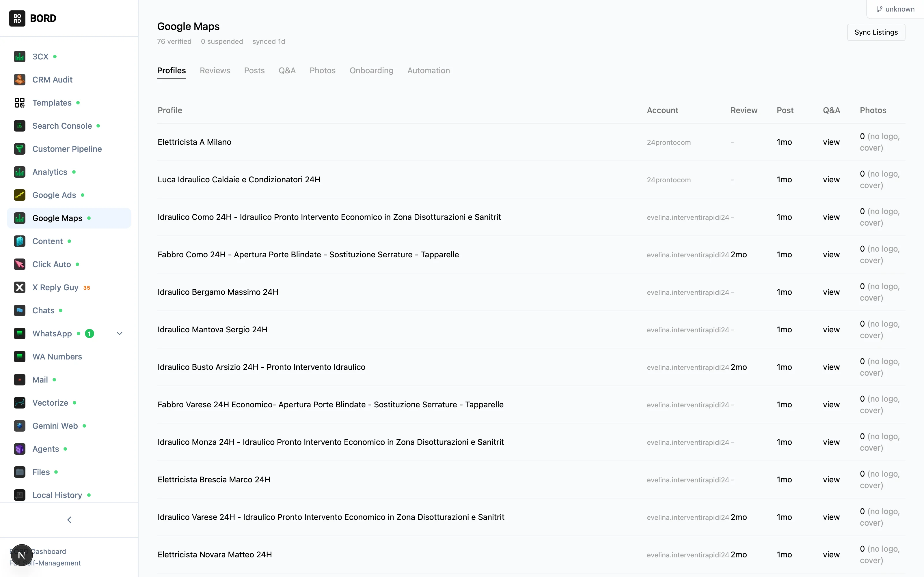The height and width of the screenshot is (577, 924).
Task: Open the Vectorize icon
Action: [x=19, y=403]
